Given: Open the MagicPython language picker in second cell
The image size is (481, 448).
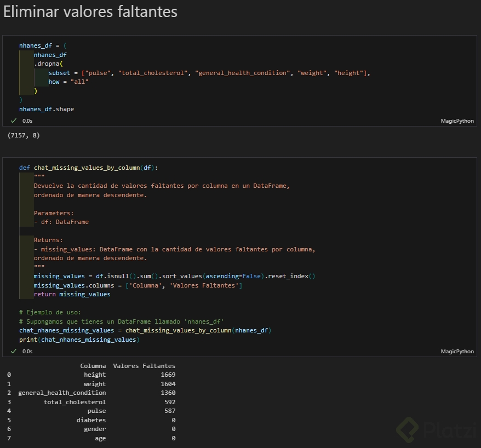Looking at the screenshot, I should 457,351.
